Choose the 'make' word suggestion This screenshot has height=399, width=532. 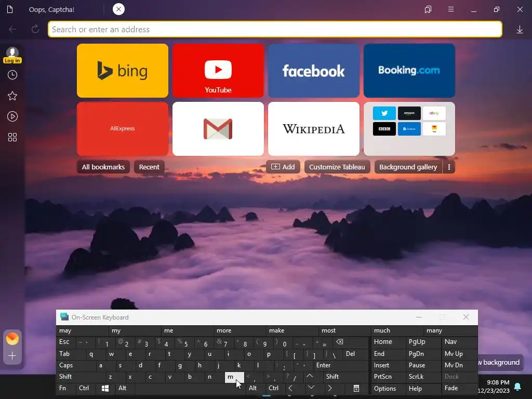292,330
